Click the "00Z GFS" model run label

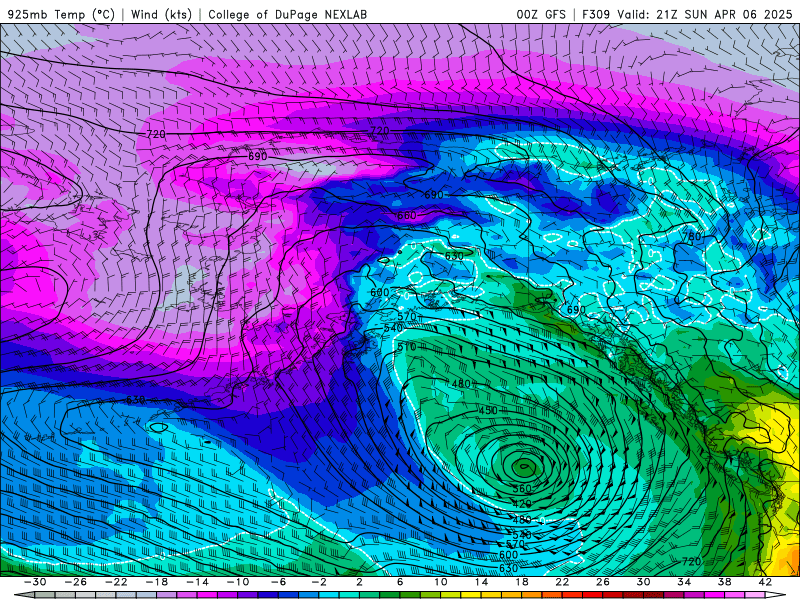pyautogui.click(x=541, y=14)
